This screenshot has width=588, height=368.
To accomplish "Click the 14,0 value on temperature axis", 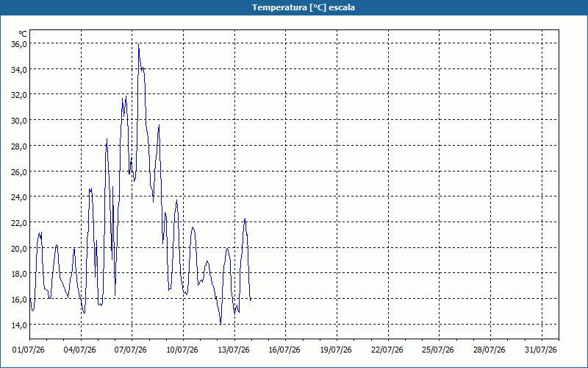I will pyautogui.click(x=19, y=325).
